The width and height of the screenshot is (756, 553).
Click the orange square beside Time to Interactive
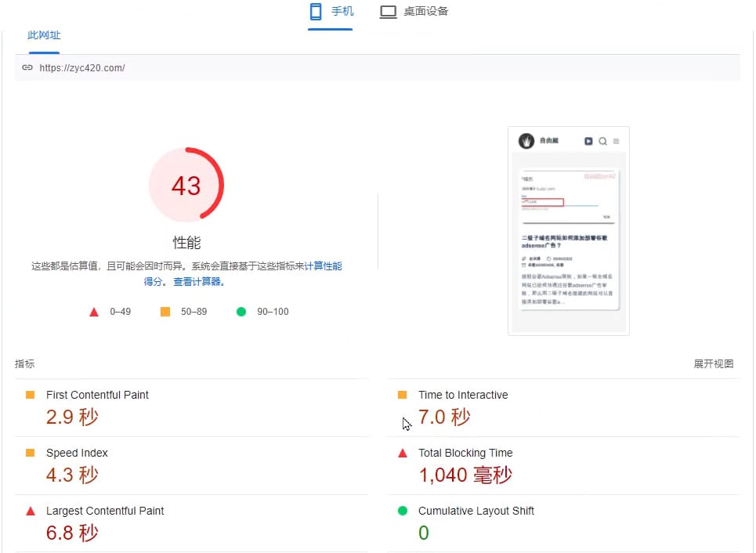pyautogui.click(x=403, y=395)
